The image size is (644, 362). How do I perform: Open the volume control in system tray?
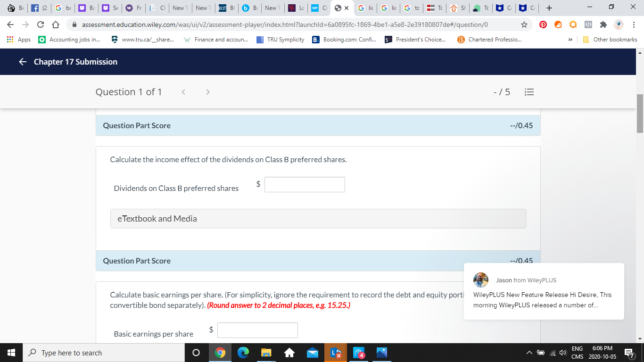coord(562,353)
